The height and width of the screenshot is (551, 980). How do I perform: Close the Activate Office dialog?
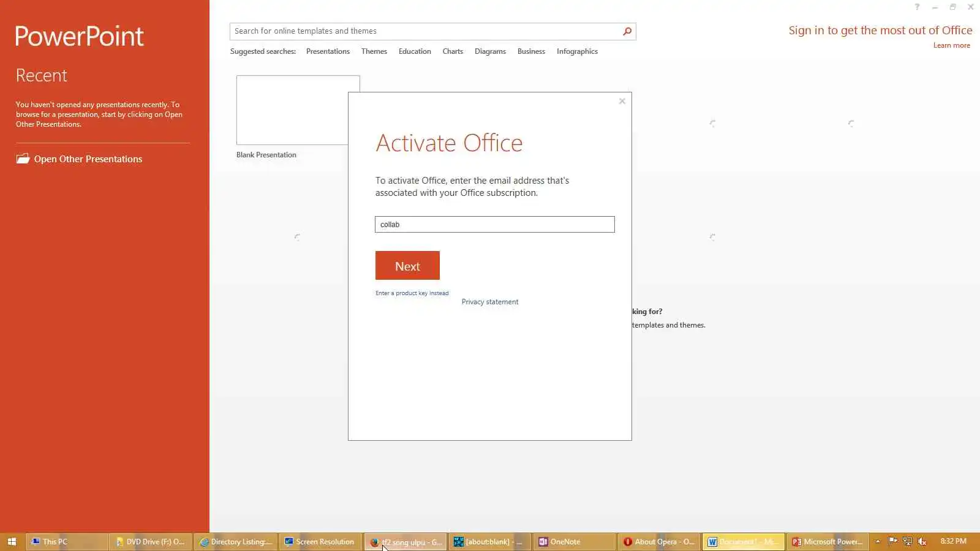pos(622,101)
